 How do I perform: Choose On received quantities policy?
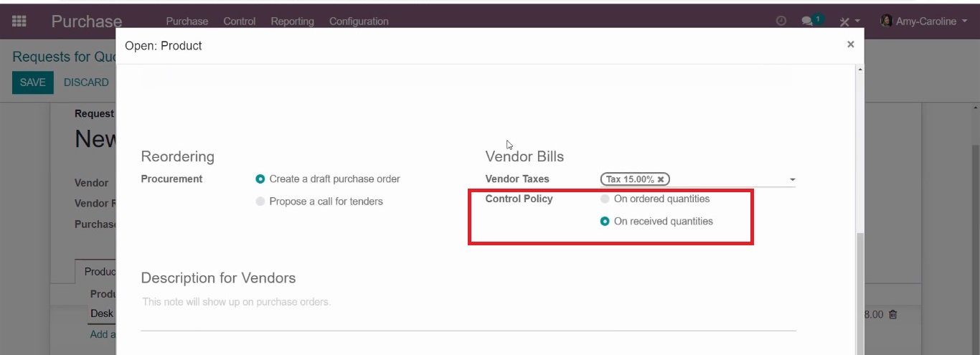pyautogui.click(x=656, y=222)
